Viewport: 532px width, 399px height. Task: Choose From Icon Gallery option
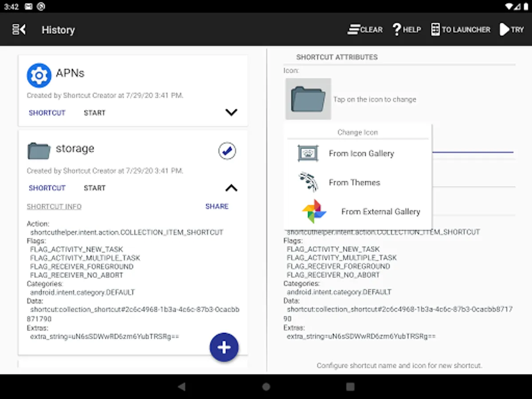(357, 153)
